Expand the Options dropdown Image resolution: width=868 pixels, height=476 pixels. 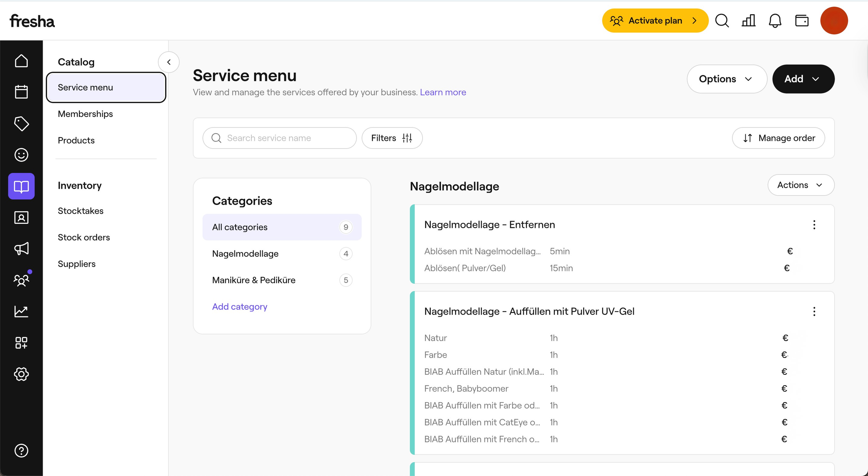coord(726,79)
